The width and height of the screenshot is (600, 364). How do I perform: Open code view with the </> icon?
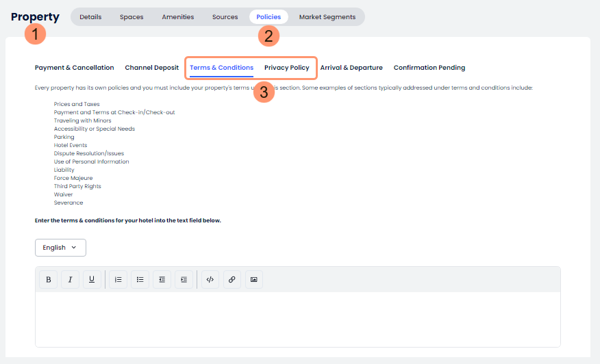[x=210, y=279]
